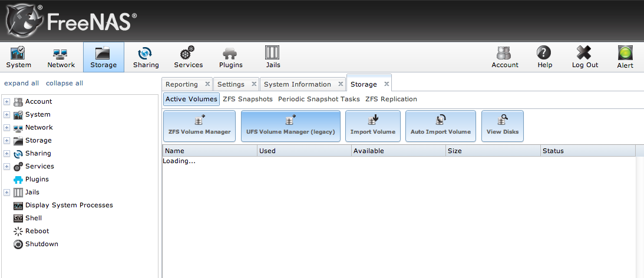The height and width of the screenshot is (278, 644).
Task: Switch to the Reporting tab
Action: [181, 84]
